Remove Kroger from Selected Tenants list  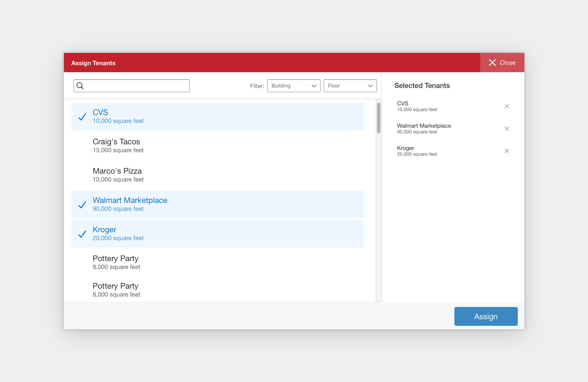click(506, 151)
